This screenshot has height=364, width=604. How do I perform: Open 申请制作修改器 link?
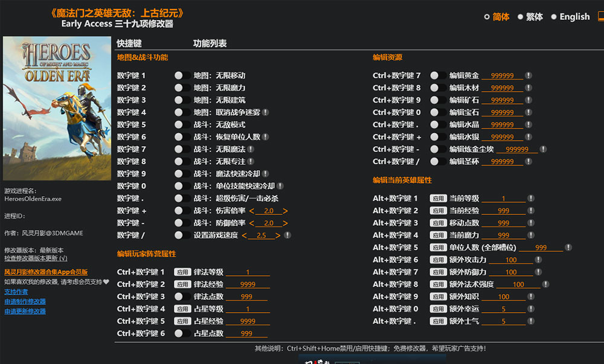click(x=25, y=301)
